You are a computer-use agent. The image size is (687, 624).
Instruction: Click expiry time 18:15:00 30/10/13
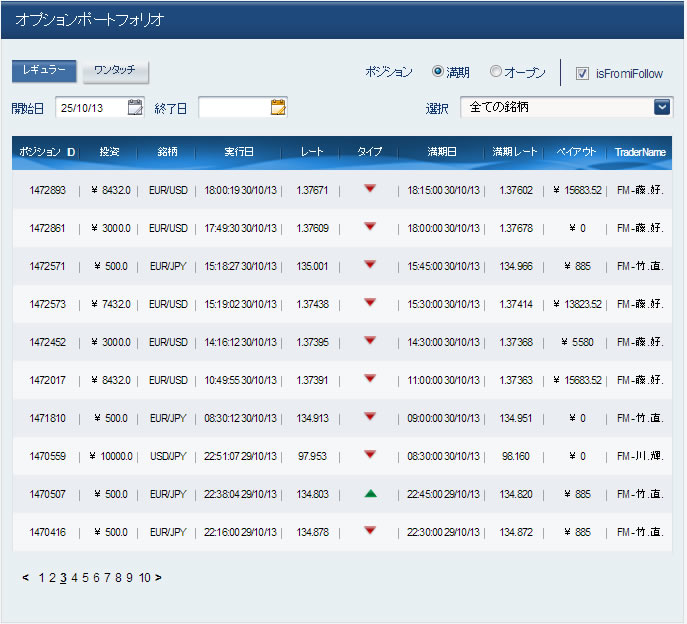[x=443, y=190]
